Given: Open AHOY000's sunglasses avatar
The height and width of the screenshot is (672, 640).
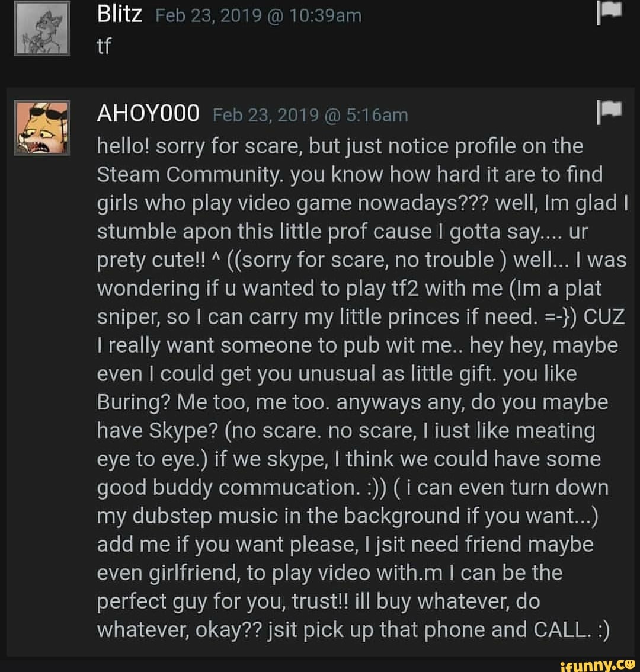Looking at the screenshot, I should 43,127.
